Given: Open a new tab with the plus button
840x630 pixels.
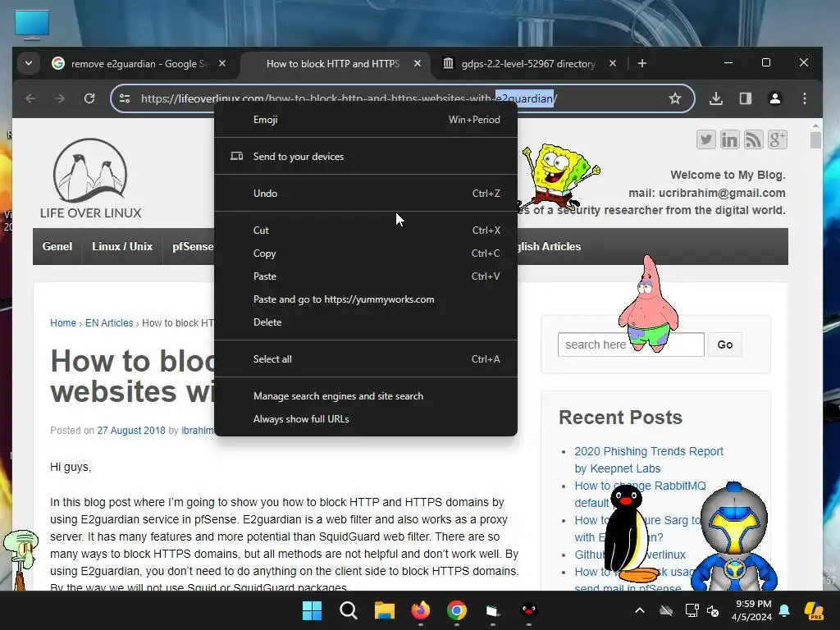Looking at the screenshot, I should click(x=641, y=63).
